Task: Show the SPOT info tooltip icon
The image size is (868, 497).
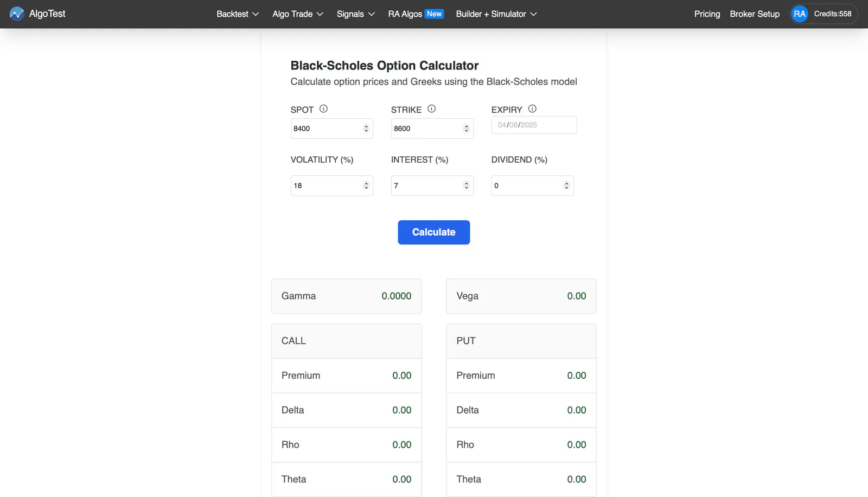Action: point(323,109)
